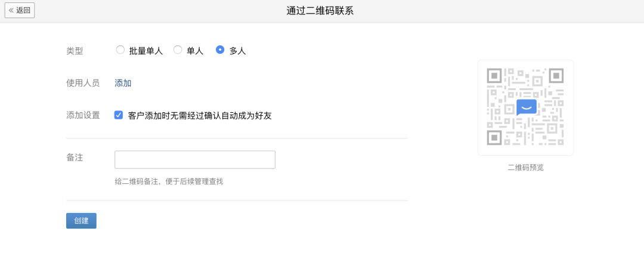Click the 通过二维码联系 page title
Image resolution: width=644 pixels, height=268 pixels.
320,11
